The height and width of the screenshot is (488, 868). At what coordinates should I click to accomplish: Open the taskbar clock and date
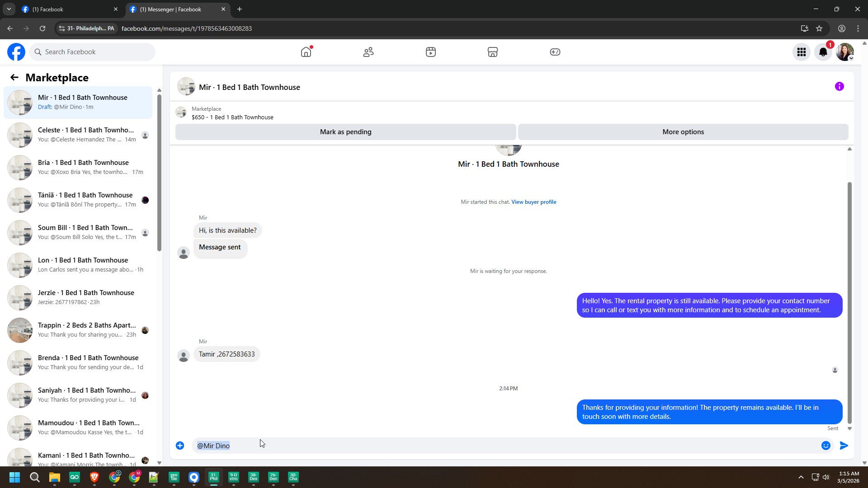849,477
